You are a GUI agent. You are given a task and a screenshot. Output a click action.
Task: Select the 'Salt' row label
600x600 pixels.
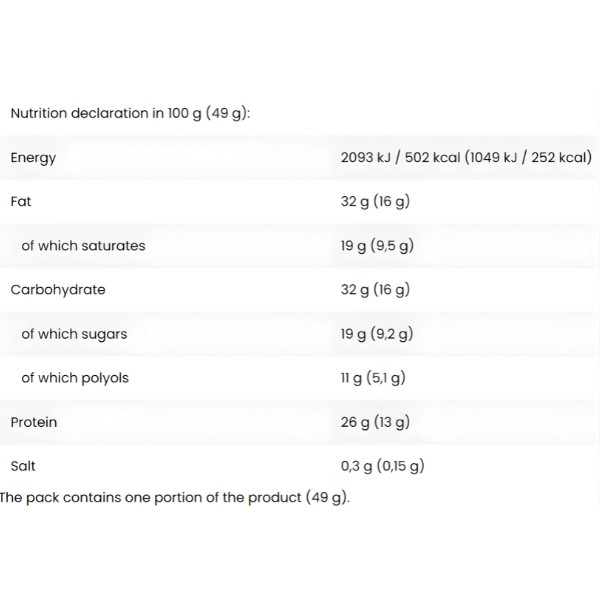(x=23, y=466)
